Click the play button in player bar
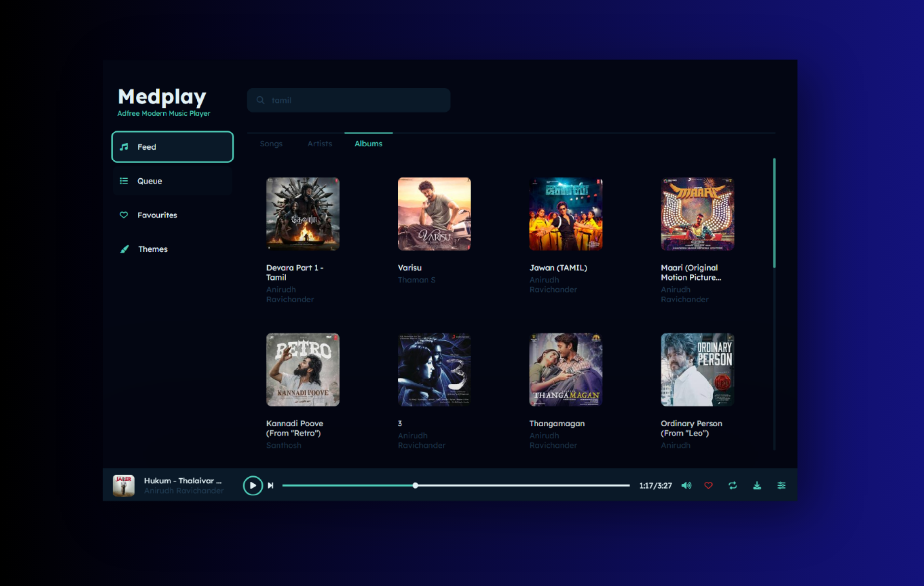924x586 pixels. 252,485
